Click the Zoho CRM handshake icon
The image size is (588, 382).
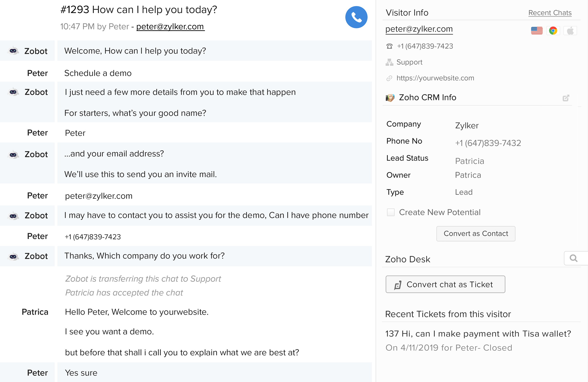[390, 98]
